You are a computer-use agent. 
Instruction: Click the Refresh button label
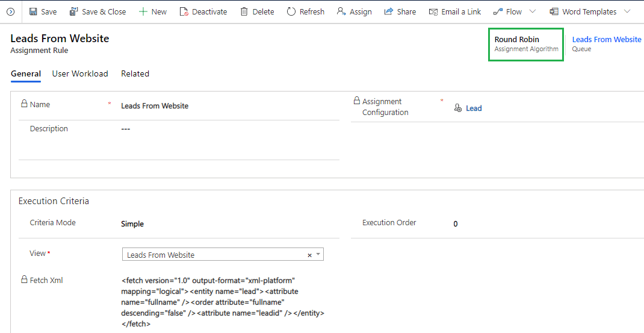coord(312,12)
